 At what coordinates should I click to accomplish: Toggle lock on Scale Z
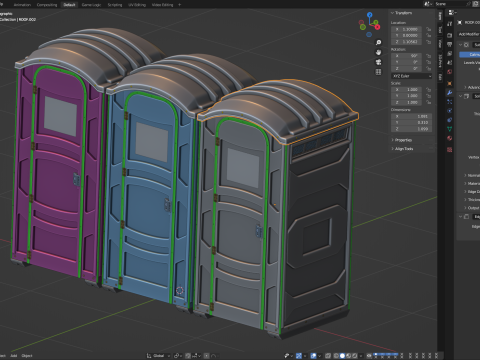click(429, 102)
